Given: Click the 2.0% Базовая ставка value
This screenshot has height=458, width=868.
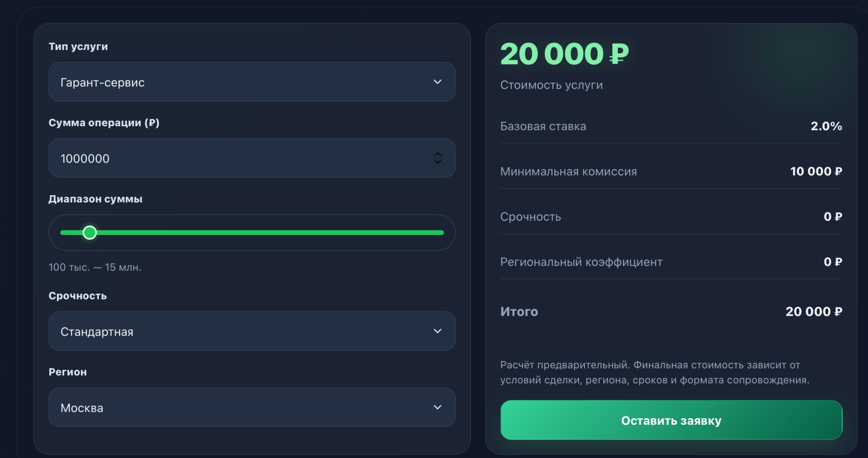Looking at the screenshot, I should point(826,126).
